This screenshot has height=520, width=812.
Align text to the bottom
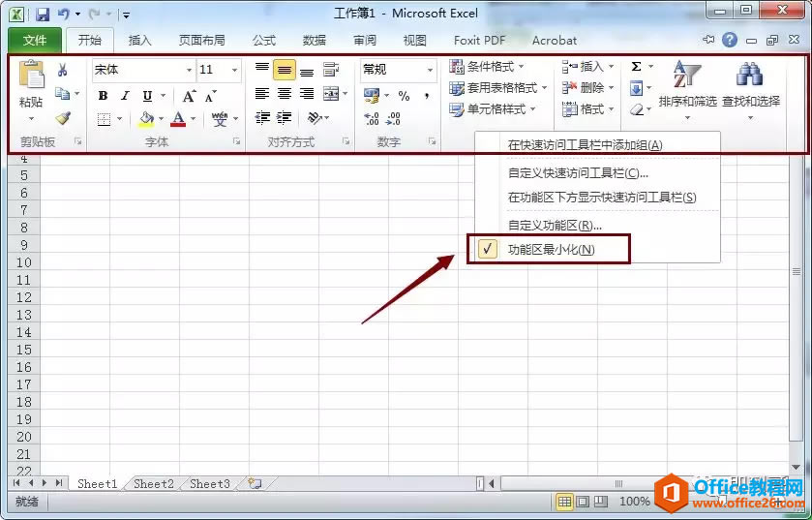tap(307, 71)
